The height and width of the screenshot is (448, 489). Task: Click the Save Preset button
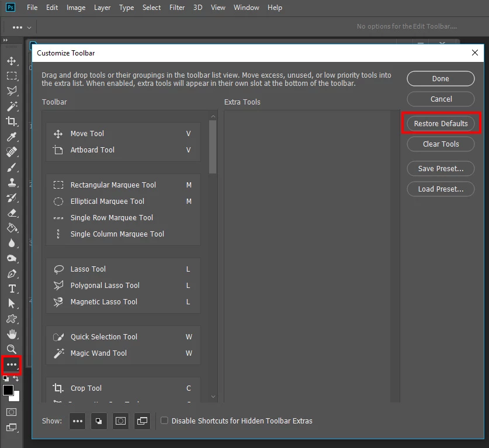[441, 169]
